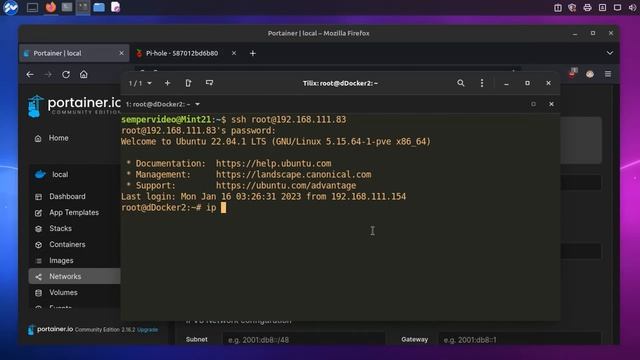This screenshot has height=360, width=640.
Task: Click landscape.canonical.com URL in terminal
Action: (293, 174)
